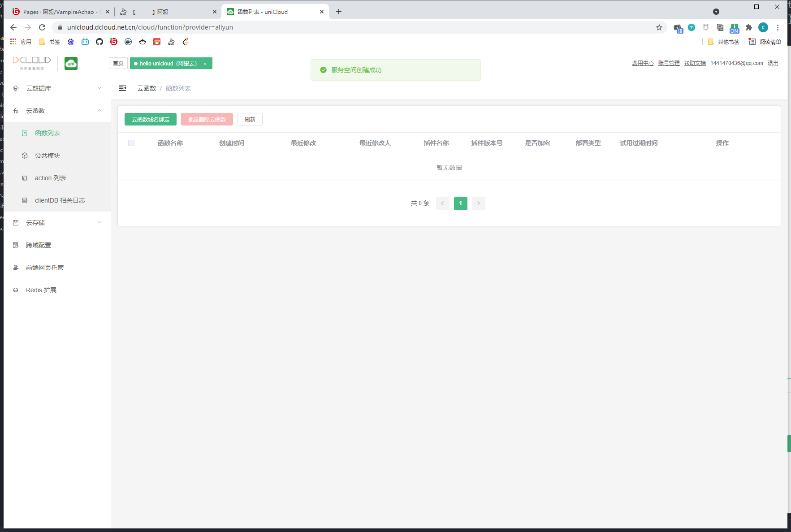Open 公共模块 in the sidebar
The height and width of the screenshot is (532, 791).
48,156
